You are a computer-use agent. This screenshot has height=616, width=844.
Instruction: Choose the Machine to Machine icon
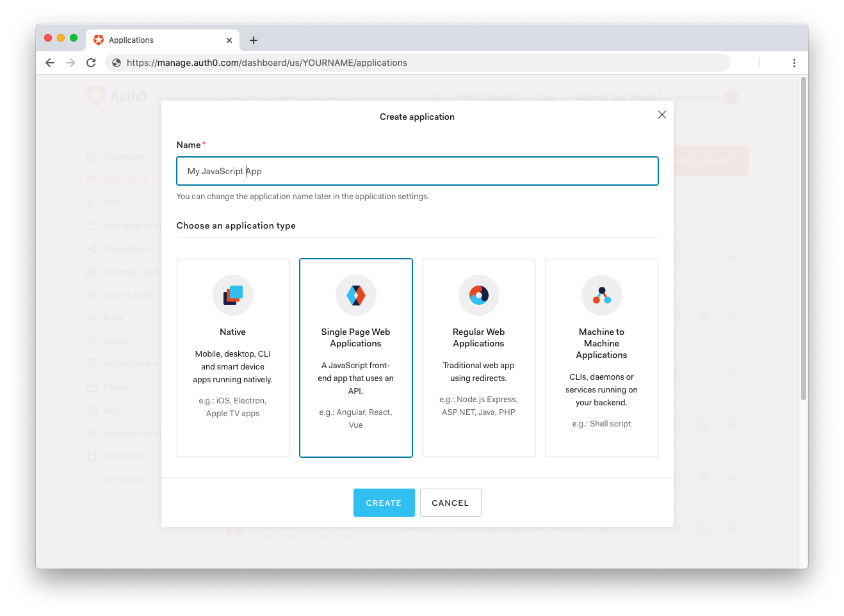[602, 295]
